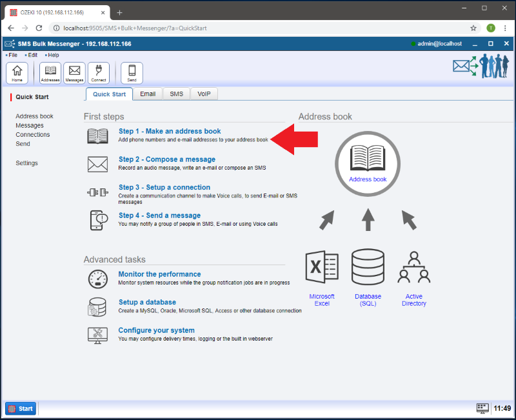516x420 pixels.
Task: Click the large Address book circle icon
Action: coord(368,160)
